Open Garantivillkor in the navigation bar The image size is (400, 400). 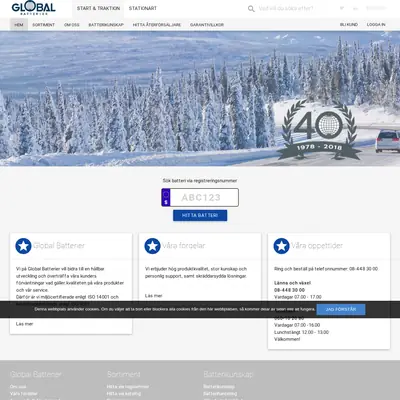pyautogui.click(x=207, y=25)
